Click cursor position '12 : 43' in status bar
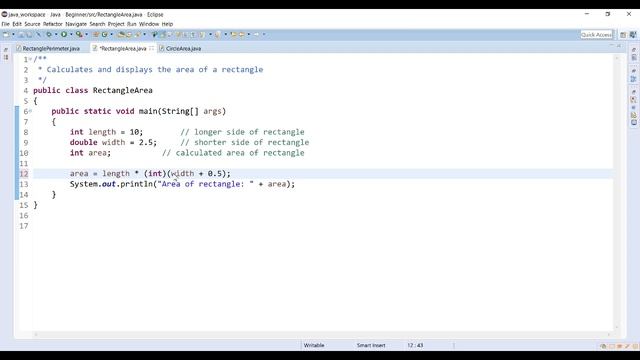Screen dimensions: 640x360 pyautogui.click(x=415, y=345)
